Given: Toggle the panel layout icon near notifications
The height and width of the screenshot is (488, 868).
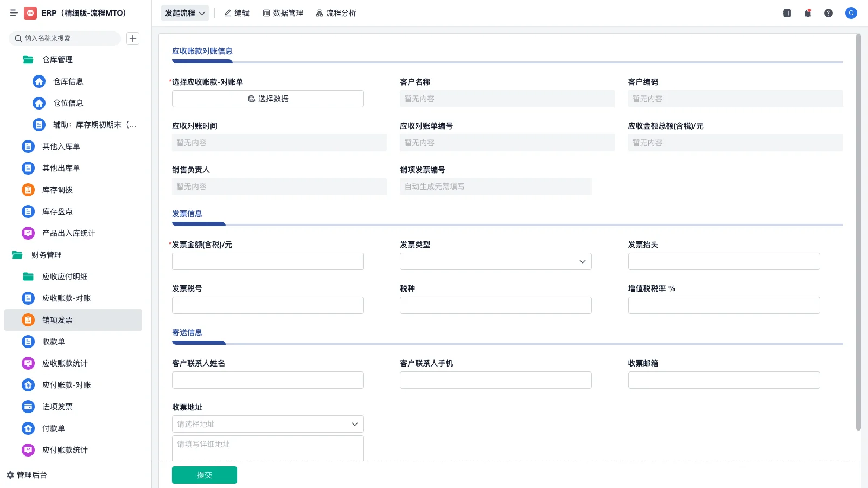Looking at the screenshot, I should (787, 13).
